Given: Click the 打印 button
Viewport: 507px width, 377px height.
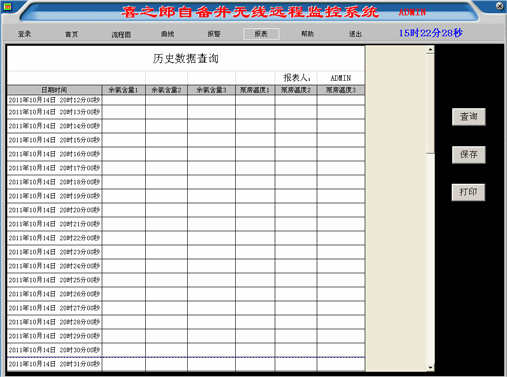Looking at the screenshot, I should coord(468,192).
